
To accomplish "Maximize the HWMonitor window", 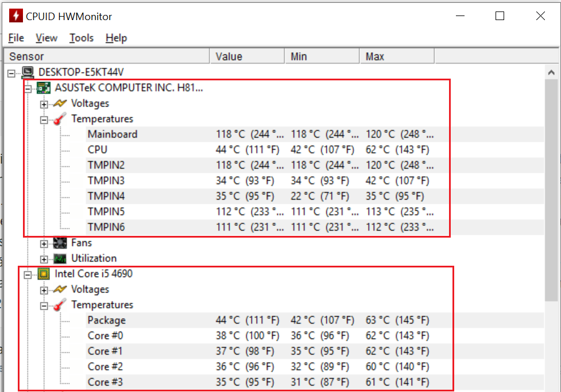I will click(x=500, y=15).
